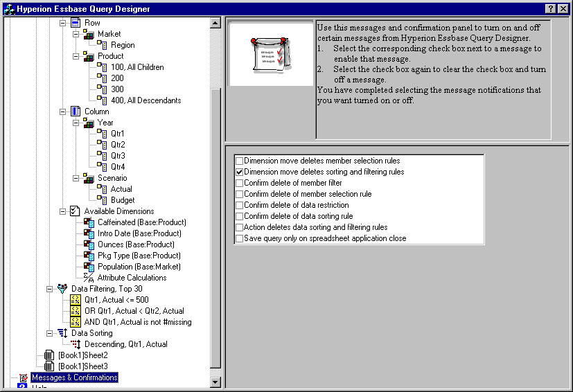Select the Budget scenario member
The image size is (573, 392).
pyautogui.click(x=123, y=200)
